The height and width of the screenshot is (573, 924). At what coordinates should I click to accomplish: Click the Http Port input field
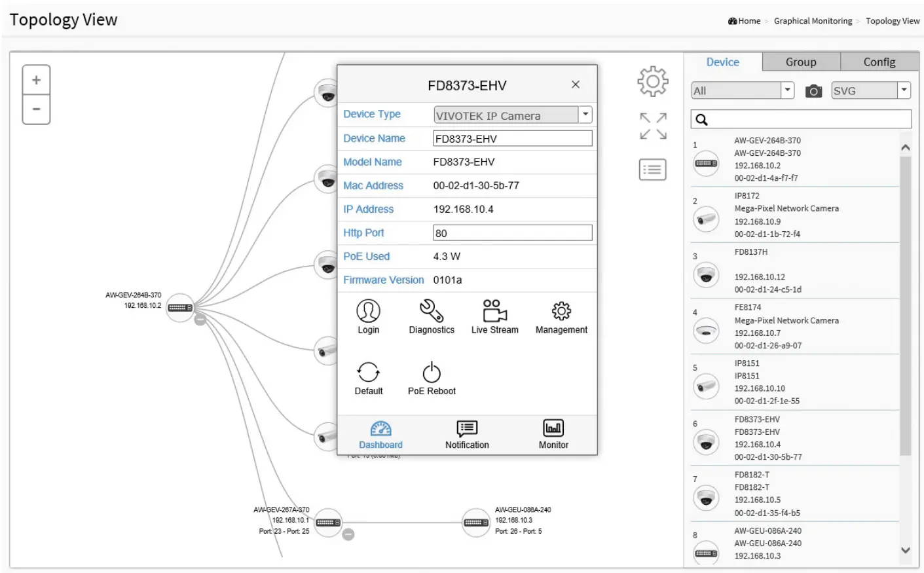tap(512, 233)
